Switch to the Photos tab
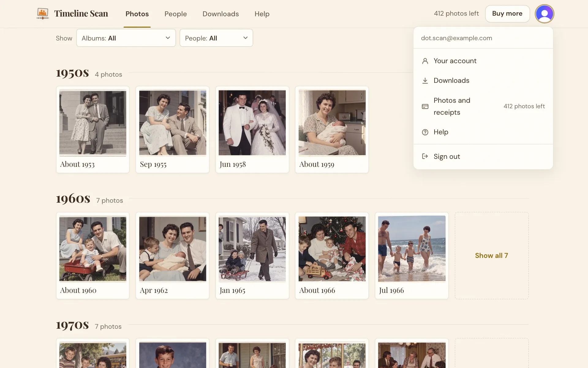The width and height of the screenshot is (588, 368). point(137,14)
